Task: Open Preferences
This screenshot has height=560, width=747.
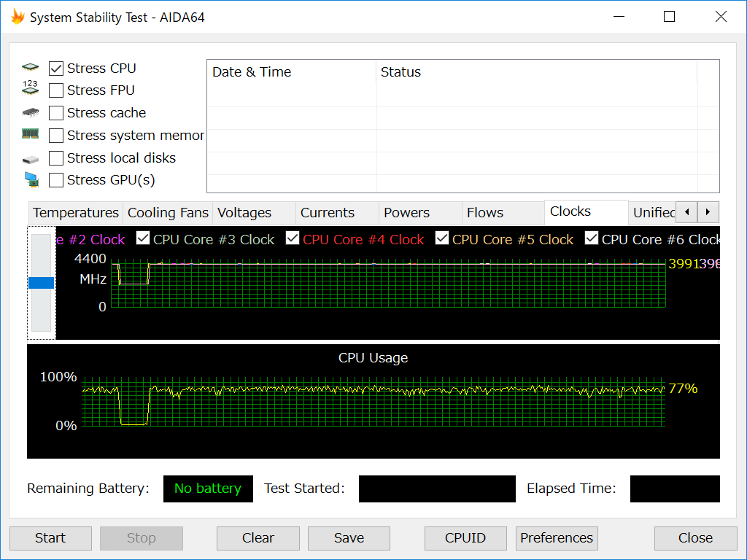Action: pyautogui.click(x=557, y=538)
